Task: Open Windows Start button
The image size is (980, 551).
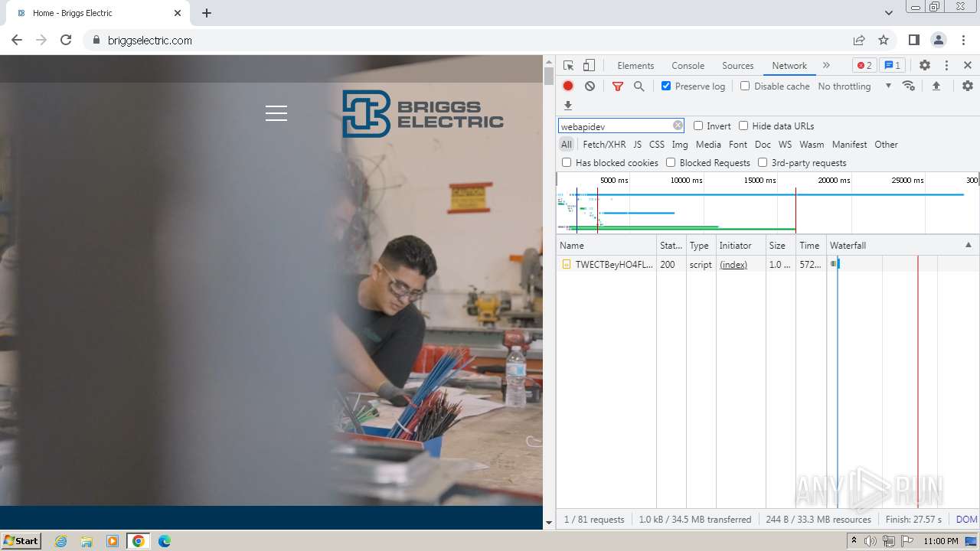Action: pos(21,540)
